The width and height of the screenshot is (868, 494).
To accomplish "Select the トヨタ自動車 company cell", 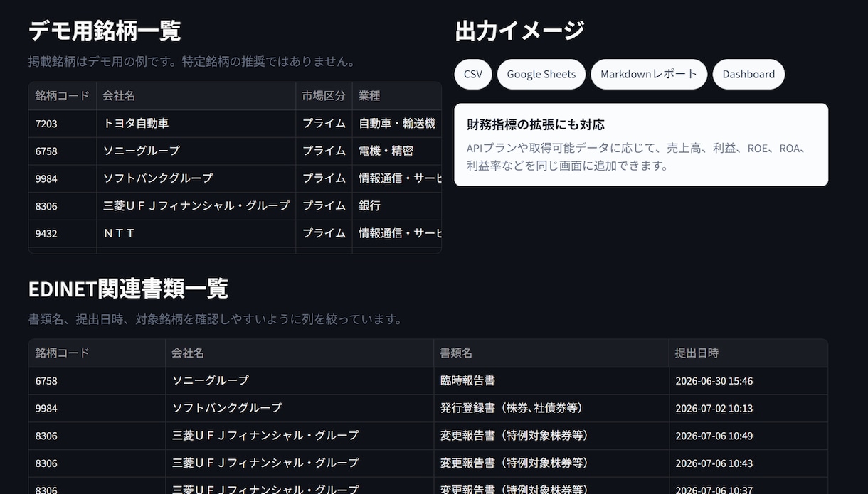I will click(196, 123).
